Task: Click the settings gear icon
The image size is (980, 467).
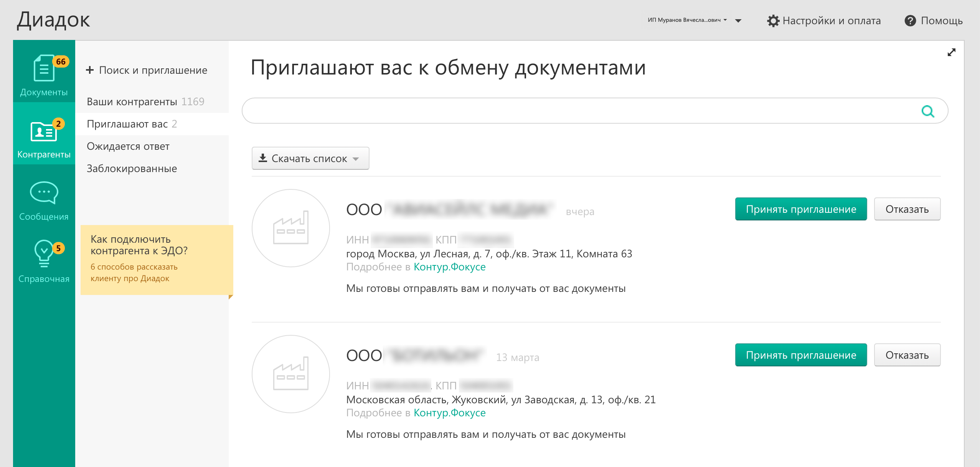Action: point(773,21)
